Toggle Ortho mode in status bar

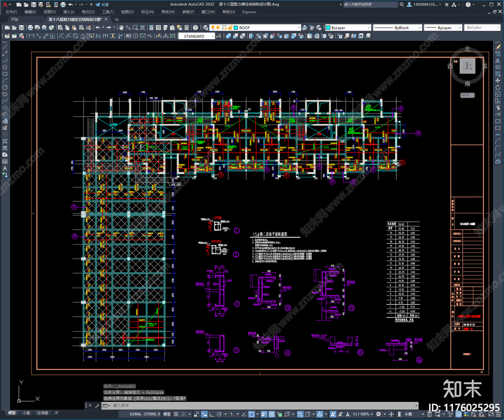click(x=212, y=414)
